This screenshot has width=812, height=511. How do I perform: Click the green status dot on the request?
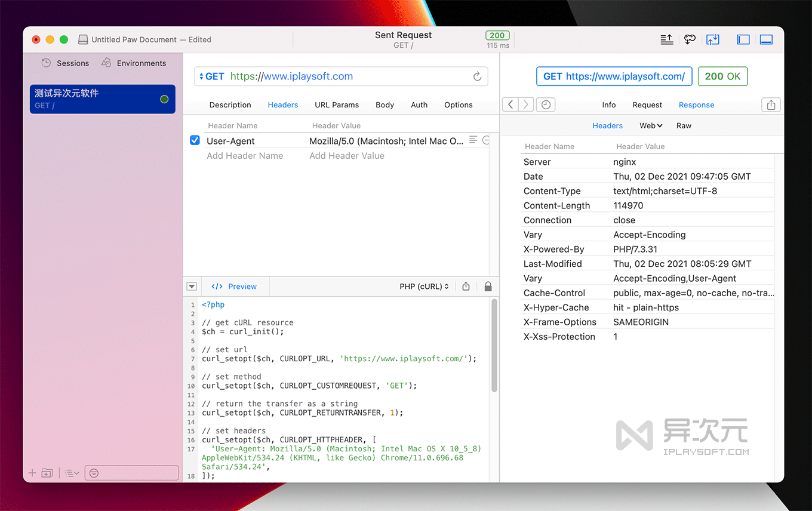tap(164, 99)
